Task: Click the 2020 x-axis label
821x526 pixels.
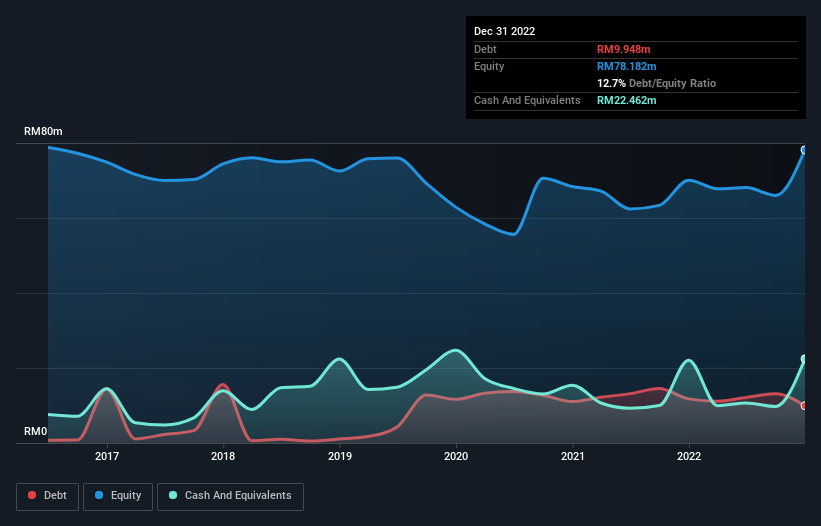Action: click(456, 456)
